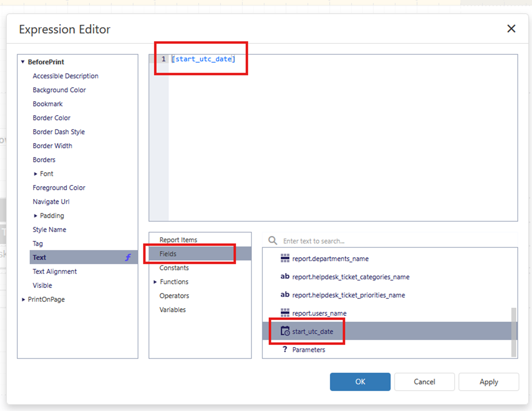This screenshot has width=532, height=411.
Task: Expand the PrintOnPage section
Action: tap(23, 300)
